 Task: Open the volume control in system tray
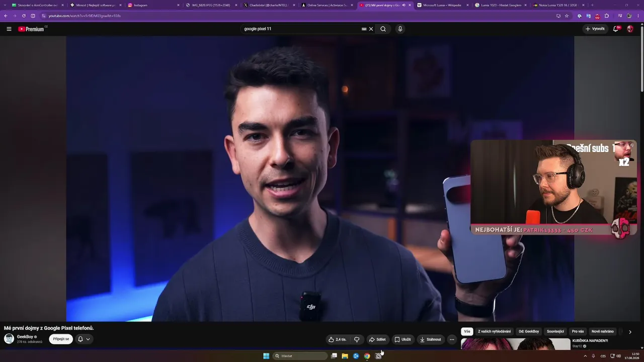[619, 356]
